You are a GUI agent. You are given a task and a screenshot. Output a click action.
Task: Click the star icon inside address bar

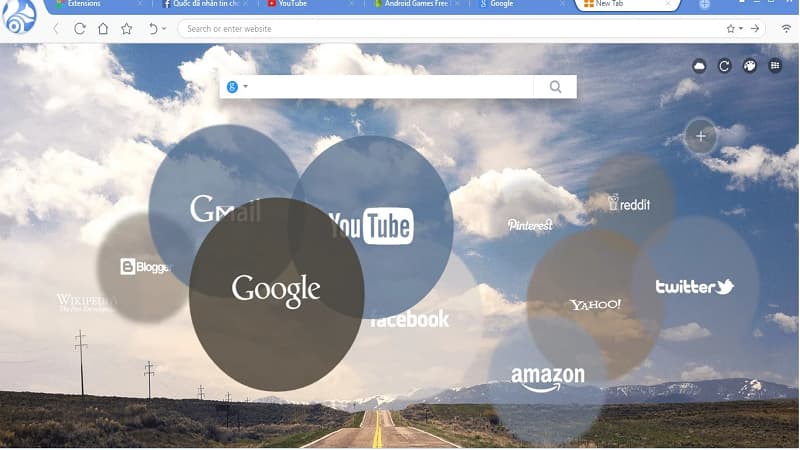click(x=731, y=29)
